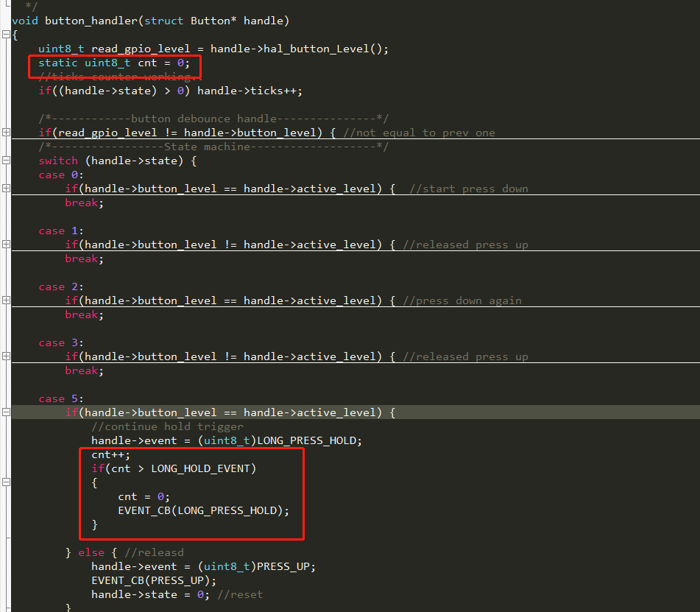Click the 'uint8_t read_gpio_level' declaration line
This screenshot has height=612, width=700.
pyautogui.click(x=213, y=49)
